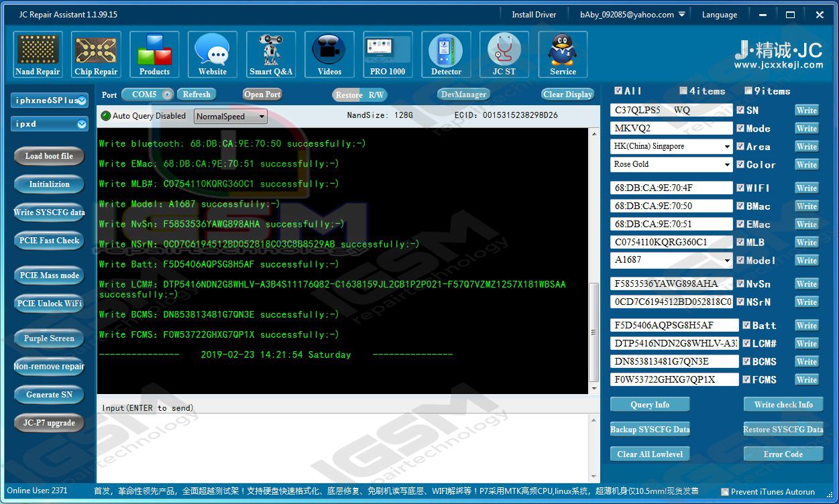Uncheck the SN checkbox
This screenshot has width=839, height=504.
coord(740,110)
